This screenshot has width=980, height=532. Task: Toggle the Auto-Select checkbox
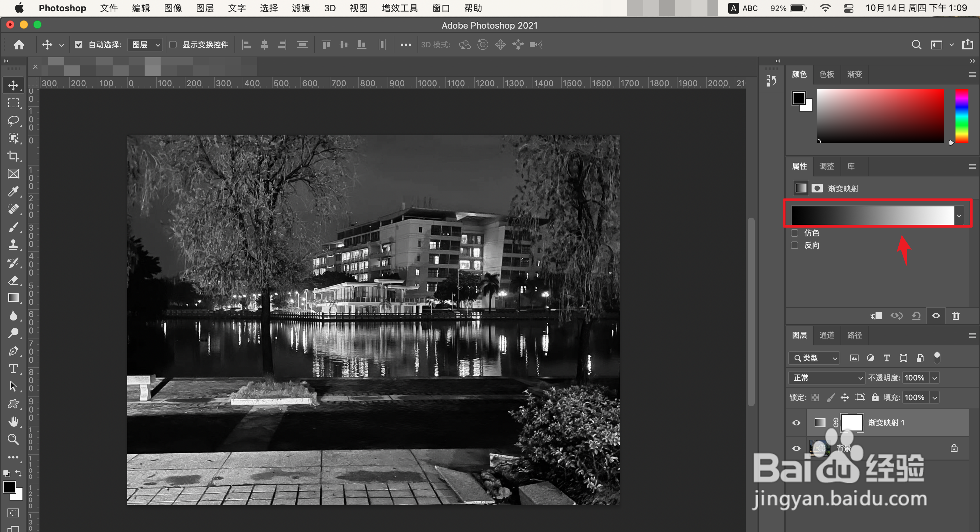pyautogui.click(x=78, y=45)
